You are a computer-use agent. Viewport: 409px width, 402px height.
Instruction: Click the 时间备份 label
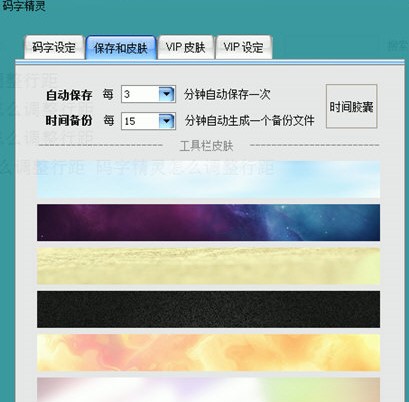69,121
